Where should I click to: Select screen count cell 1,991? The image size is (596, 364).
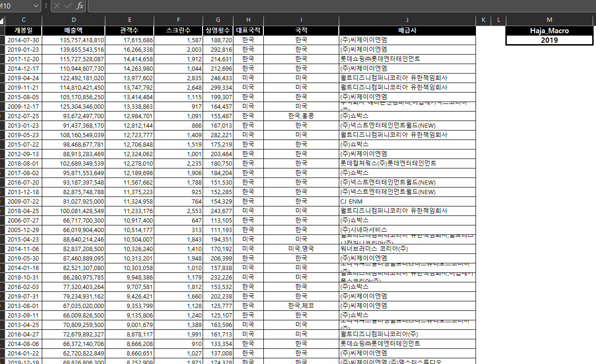click(179, 334)
